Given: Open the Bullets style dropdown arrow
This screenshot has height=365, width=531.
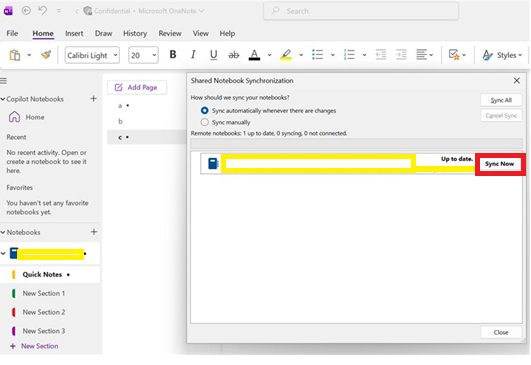Looking at the screenshot, I should 333,55.
